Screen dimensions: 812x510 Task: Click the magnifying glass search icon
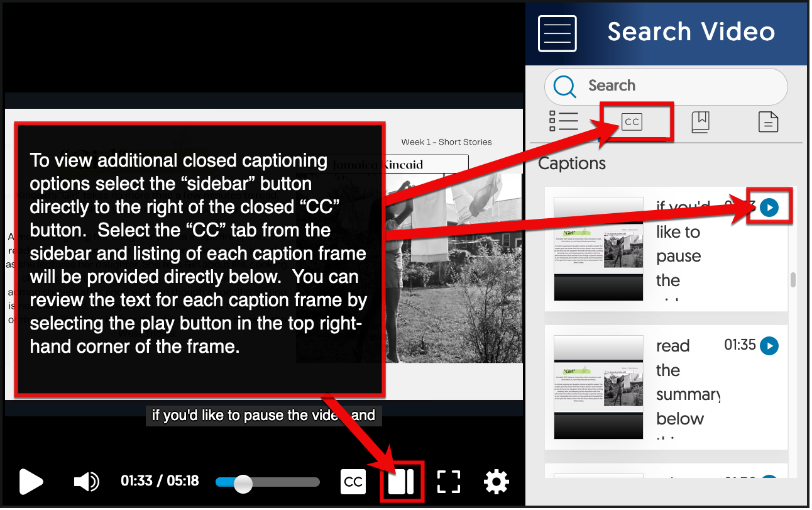pos(565,86)
